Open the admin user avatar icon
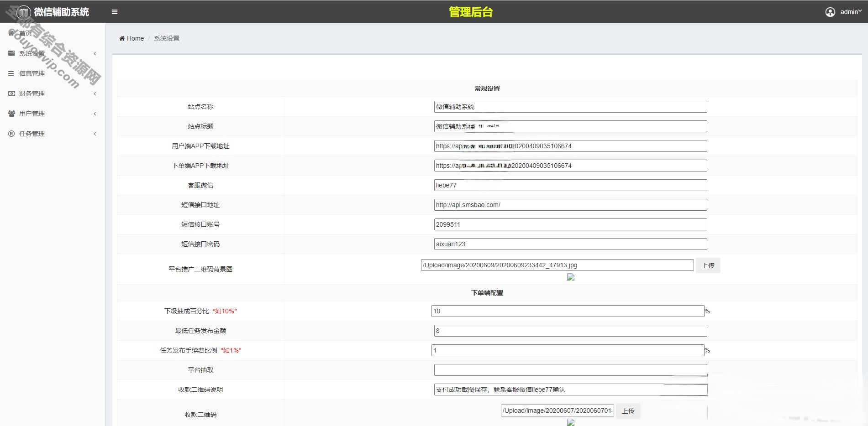This screenshot has width=868, height=426. [830, 12]
